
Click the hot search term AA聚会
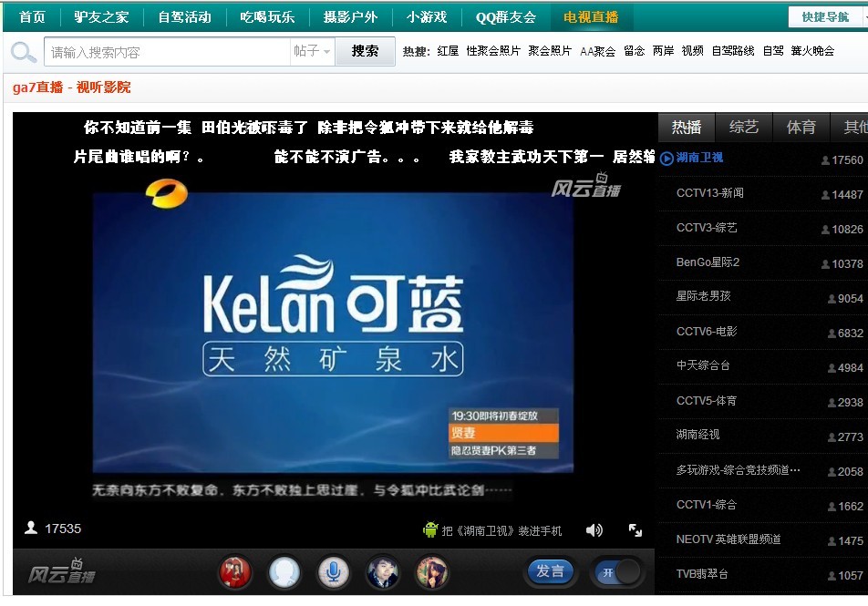(598, 51)
